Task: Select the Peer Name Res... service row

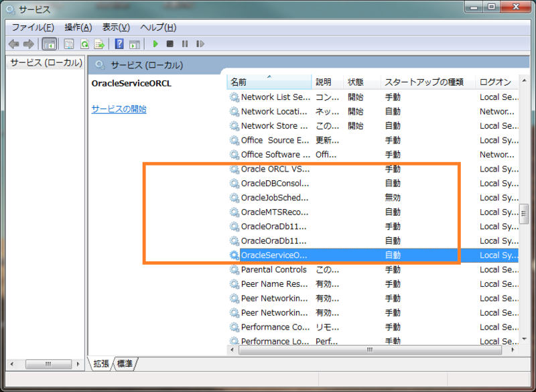Action: pyautogui.click(x=374, y=284)
